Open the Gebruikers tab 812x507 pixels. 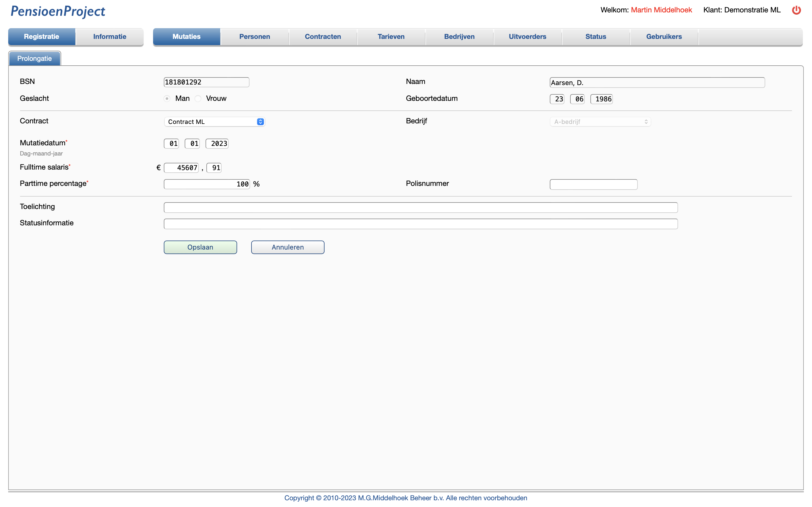(664, 37)
